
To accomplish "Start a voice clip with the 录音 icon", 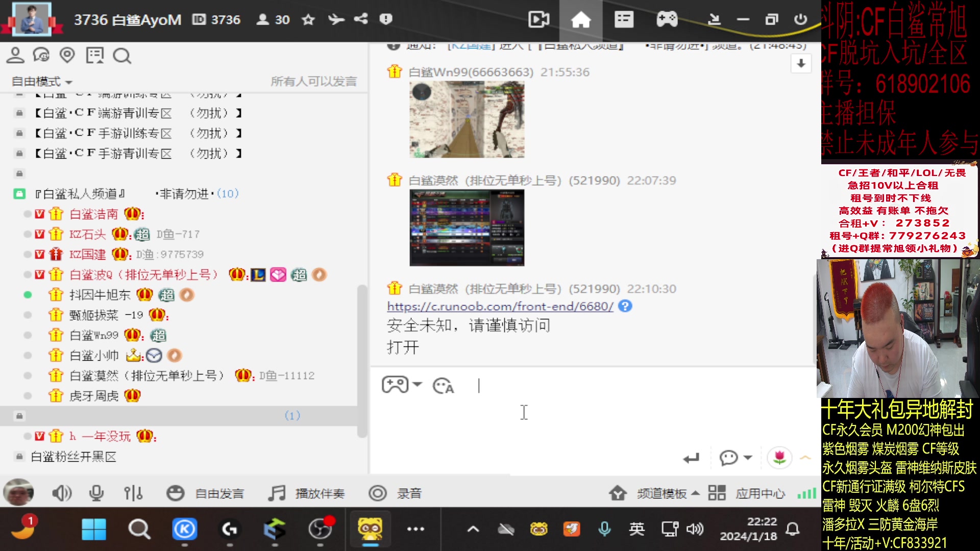I will coord(378,493).
